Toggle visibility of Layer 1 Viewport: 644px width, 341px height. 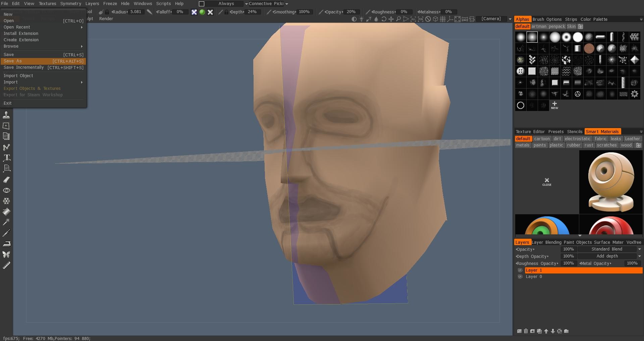tap(521, 270)
